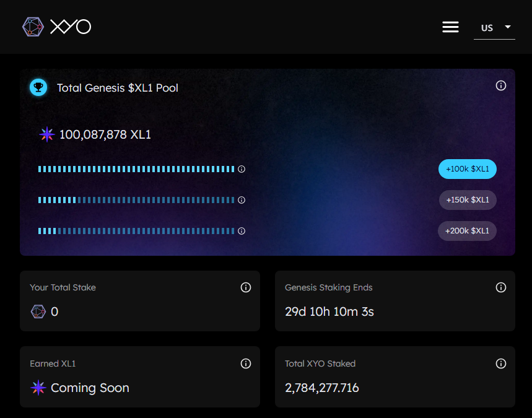Click the +150k $XL1 progress bar

(136, 200)
